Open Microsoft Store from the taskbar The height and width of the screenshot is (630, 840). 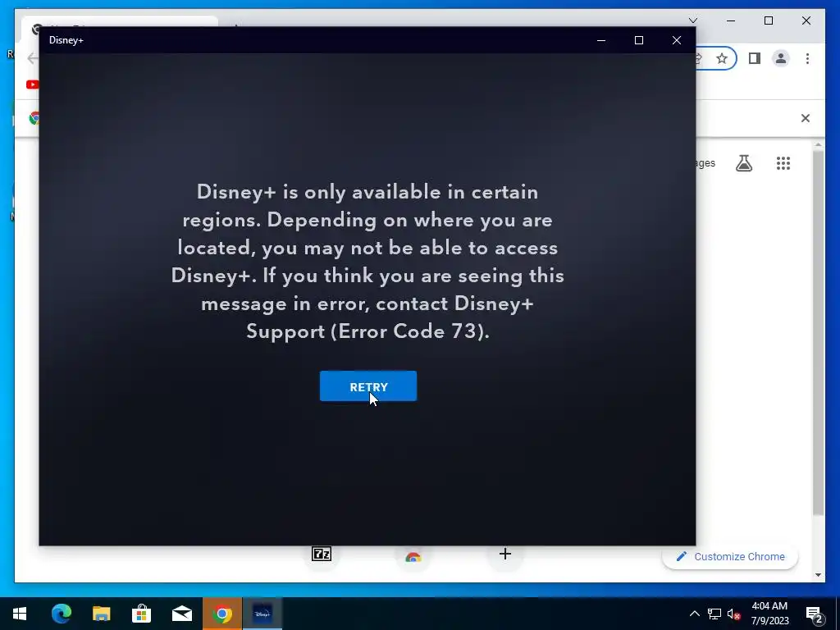coord(141,614)
